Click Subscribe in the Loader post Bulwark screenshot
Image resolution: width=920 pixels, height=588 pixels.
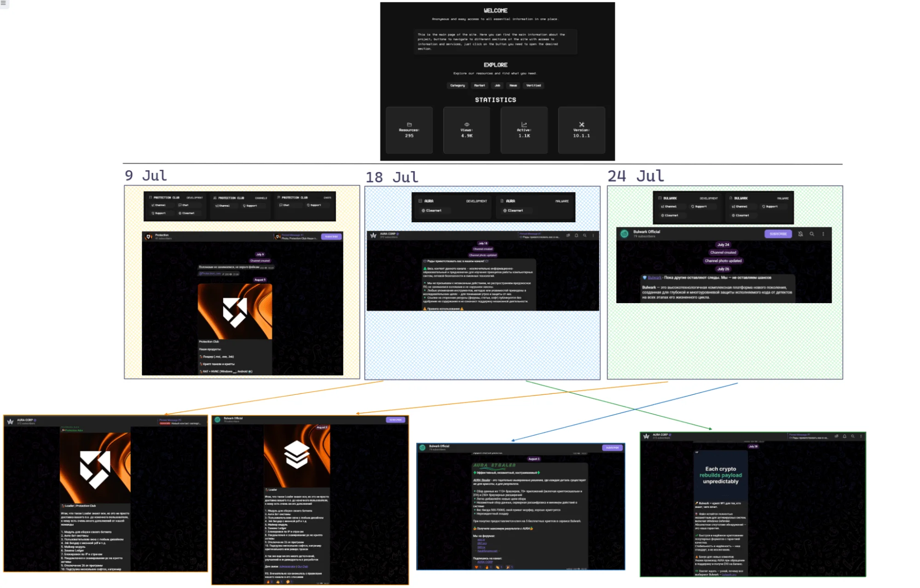[395, 420]
